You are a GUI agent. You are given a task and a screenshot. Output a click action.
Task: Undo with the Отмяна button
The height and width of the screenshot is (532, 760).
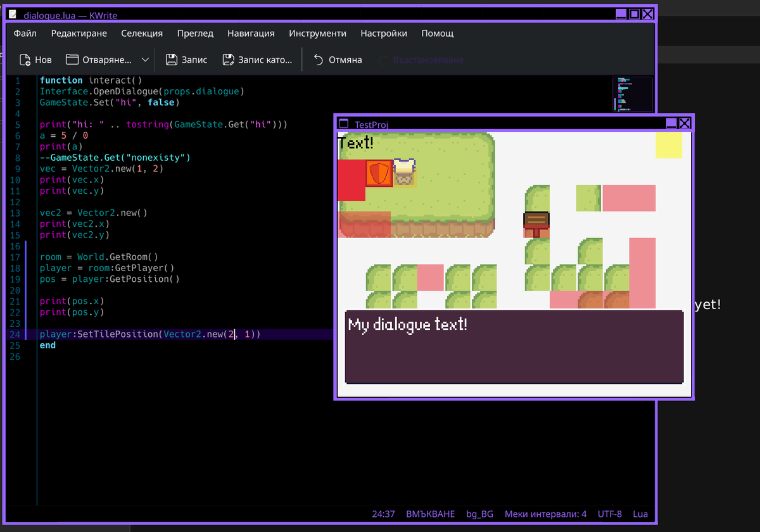tap(338, 60)
